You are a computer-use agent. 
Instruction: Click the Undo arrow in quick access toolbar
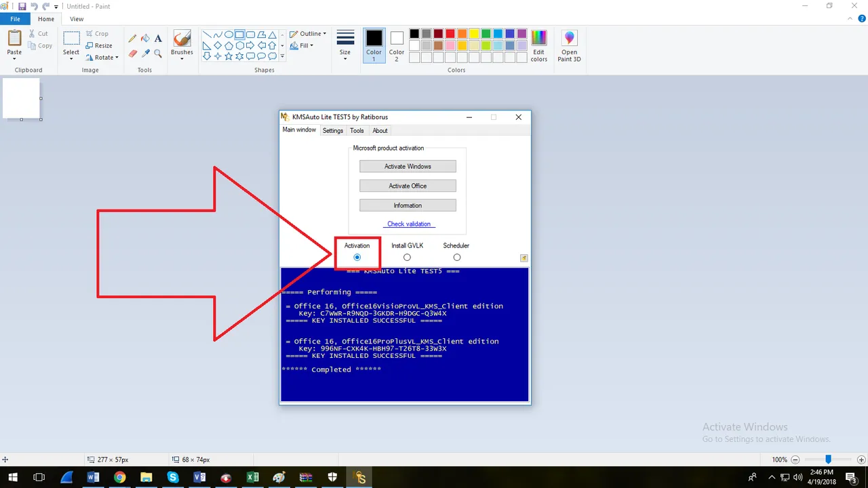click(34, 6)
